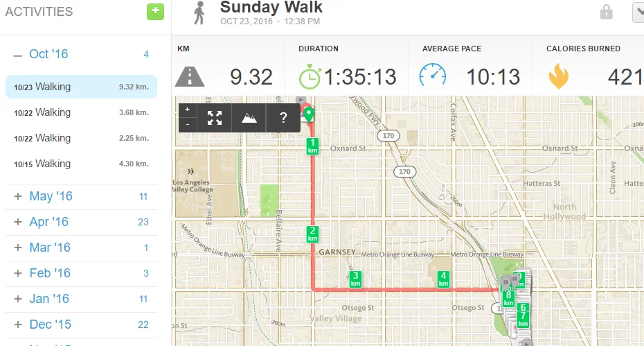
Task: Open the map help question mark
Action: pyautogui.click(x=283, y=117)
